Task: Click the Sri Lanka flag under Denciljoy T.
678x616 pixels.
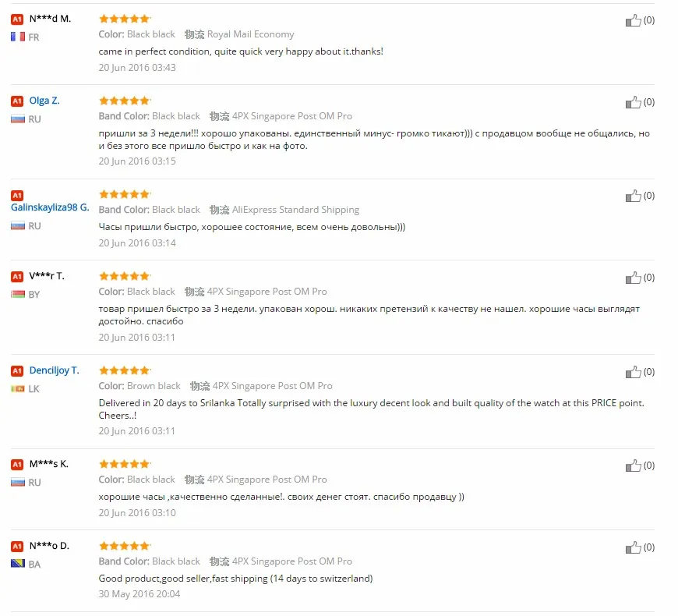Action: [x=18, y=388]
